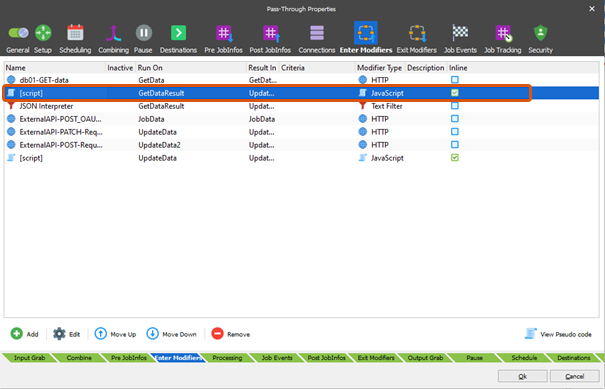Select UpdateData2 in Run On column

tap(159, 145)
